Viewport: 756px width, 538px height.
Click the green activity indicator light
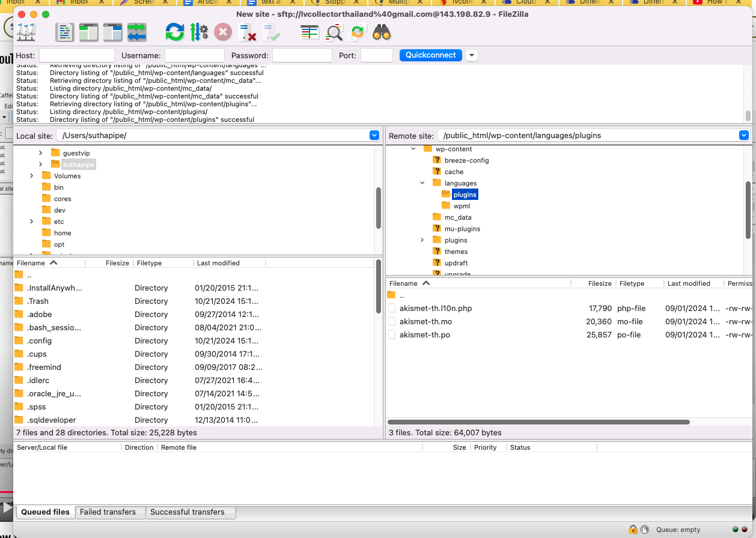(x=736, y=530)
